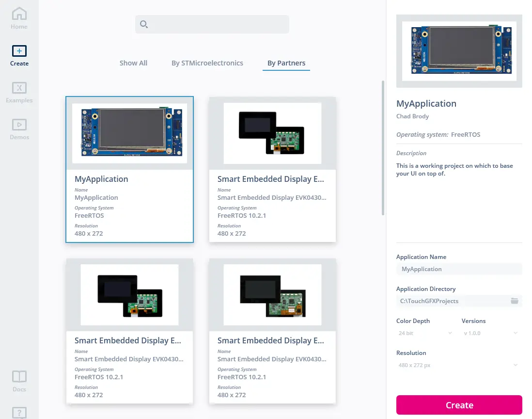The width and height of the screenshot is (532, 419).
Task: Click the Application Directory path field
Action: (453, 301)
